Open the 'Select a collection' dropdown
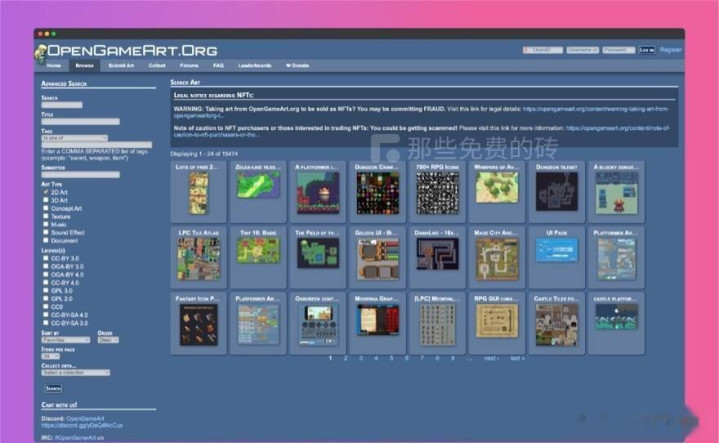 tap(76, 372)
